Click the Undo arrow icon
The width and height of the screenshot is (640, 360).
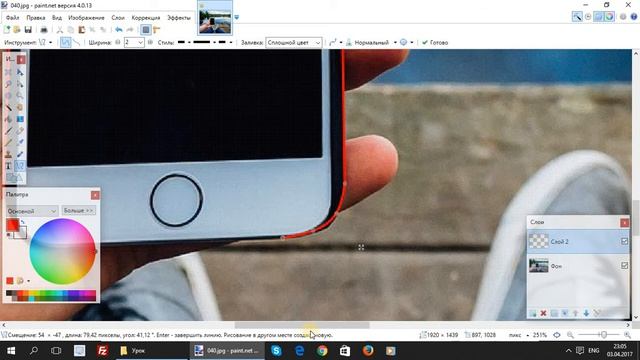tap(119, 29)
